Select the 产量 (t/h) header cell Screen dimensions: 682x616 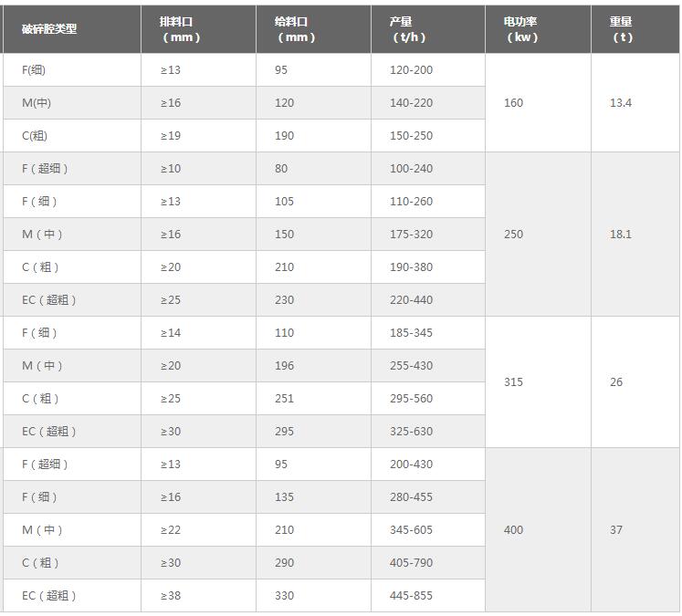pos(408,29)
